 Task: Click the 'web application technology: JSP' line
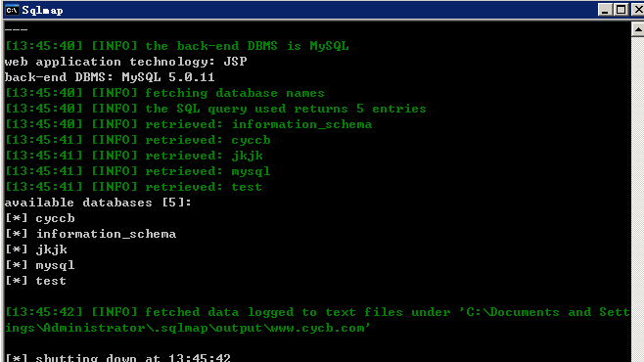125,62
